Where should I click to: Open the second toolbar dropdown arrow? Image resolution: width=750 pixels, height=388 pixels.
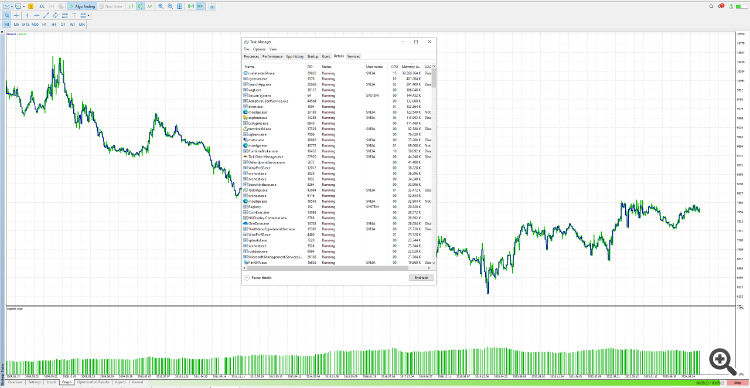click(x=24, y=6)
